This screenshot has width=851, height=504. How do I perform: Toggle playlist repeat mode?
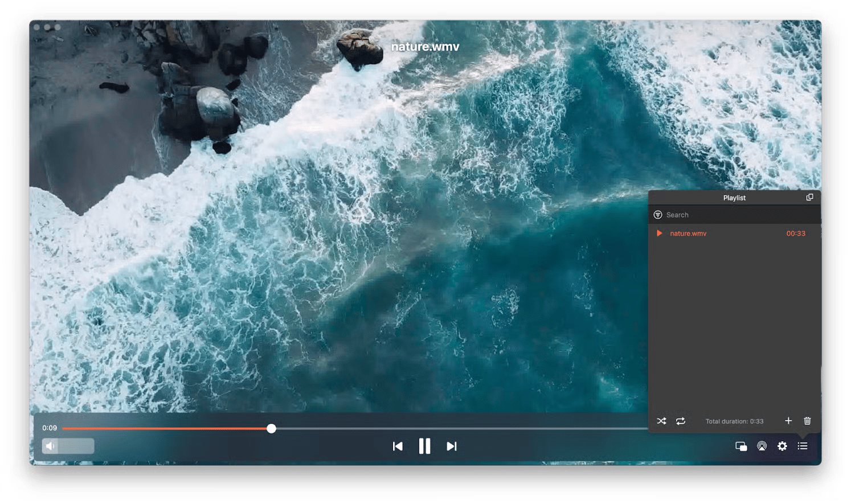[x=681, y=421]
